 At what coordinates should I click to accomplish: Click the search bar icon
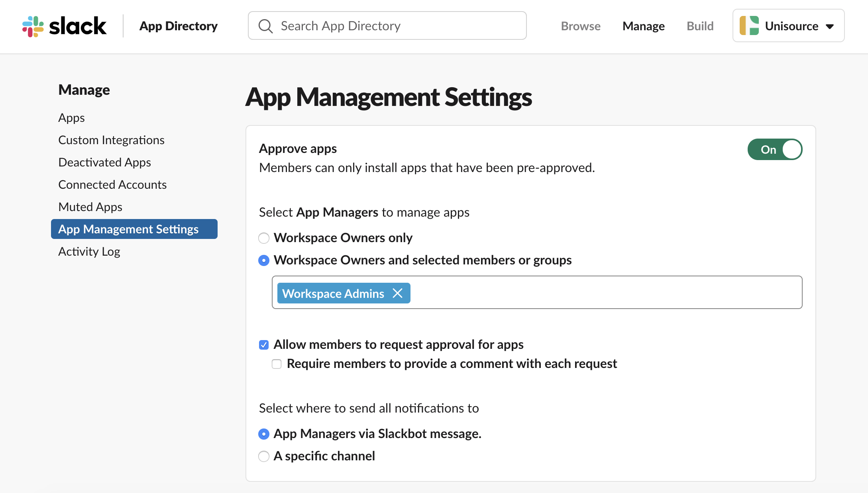tap(267, 25)
